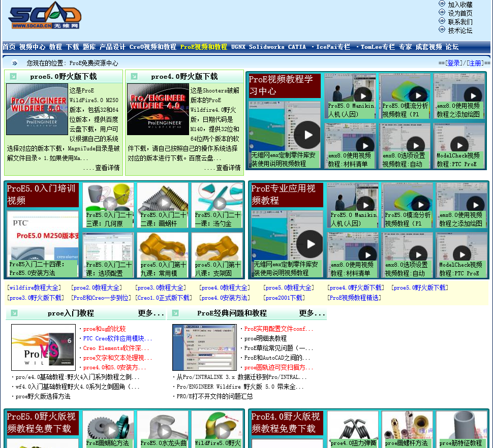Open CATIA navigation item
Viewport: 493px width, 448px height.
297,47
